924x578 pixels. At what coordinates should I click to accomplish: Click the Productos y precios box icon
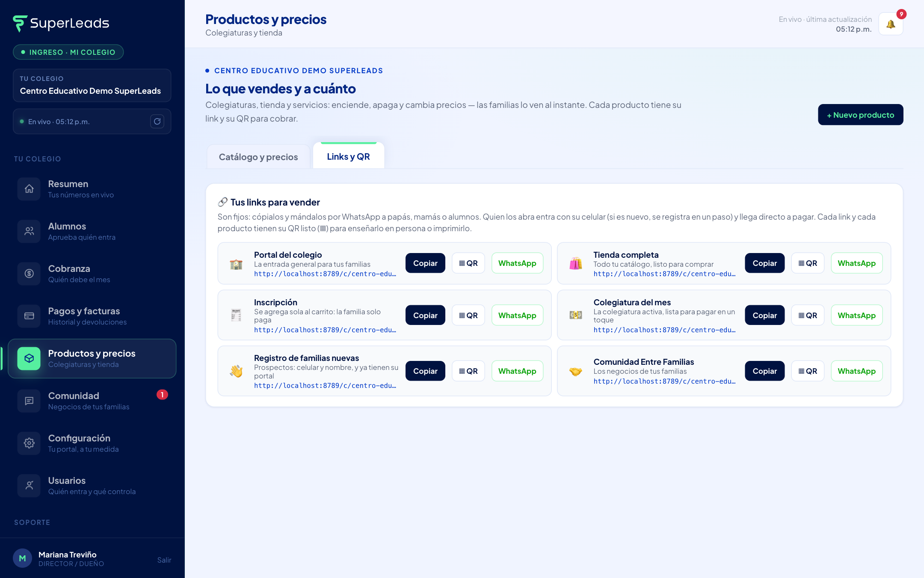click(29, 358)
